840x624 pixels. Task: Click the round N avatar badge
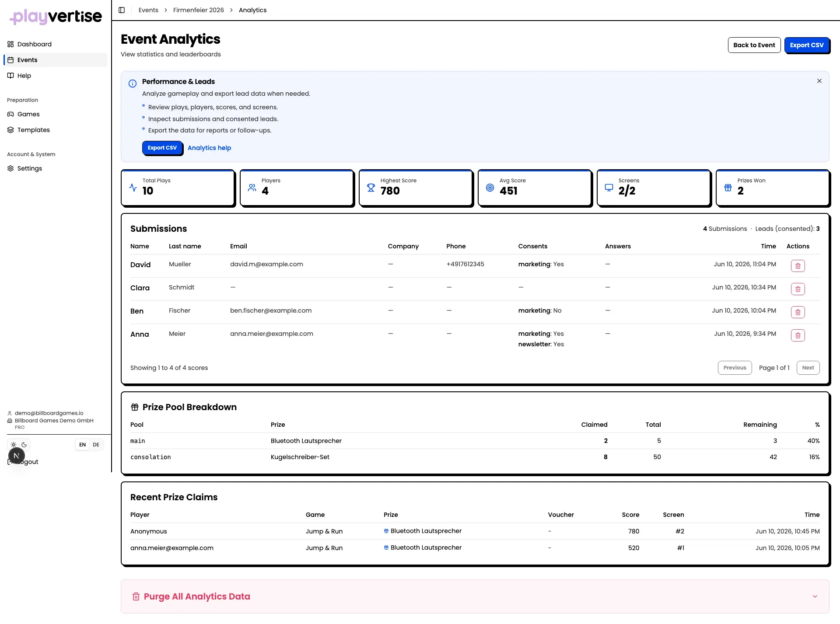pyautogui.click(x=17, y=456)
